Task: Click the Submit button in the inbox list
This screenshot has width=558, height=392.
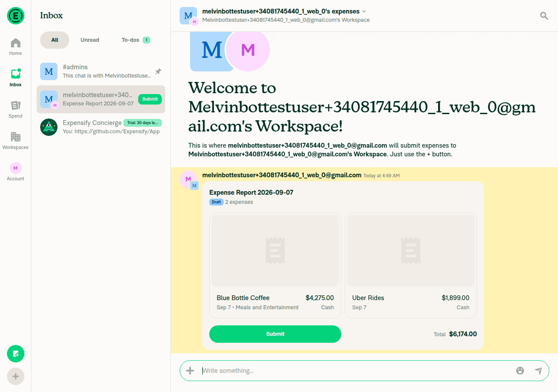Action: point(150,99)
